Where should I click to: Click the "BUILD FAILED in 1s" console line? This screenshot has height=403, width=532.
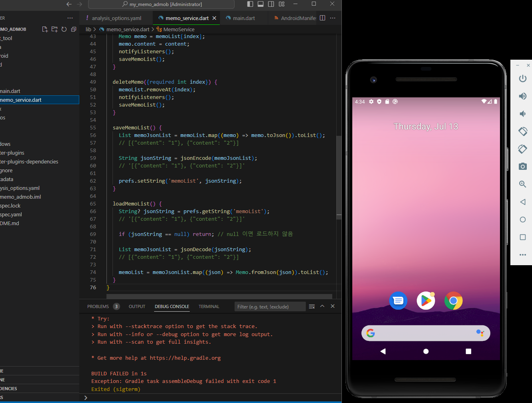(119, 373)
